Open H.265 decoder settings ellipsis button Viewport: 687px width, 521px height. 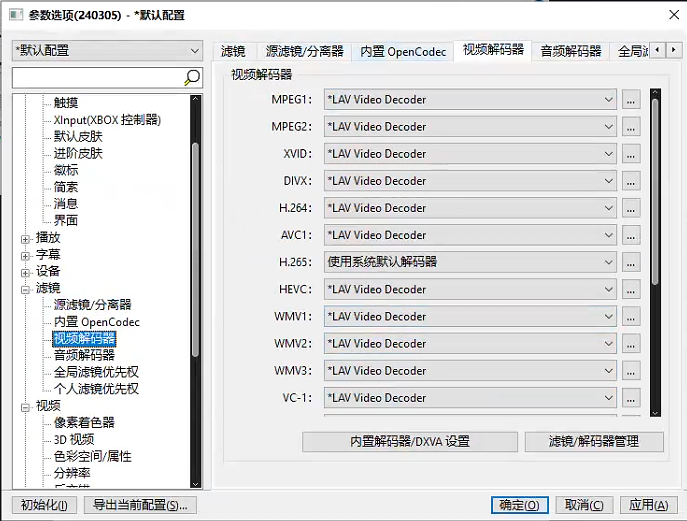[x=630, y=262]
